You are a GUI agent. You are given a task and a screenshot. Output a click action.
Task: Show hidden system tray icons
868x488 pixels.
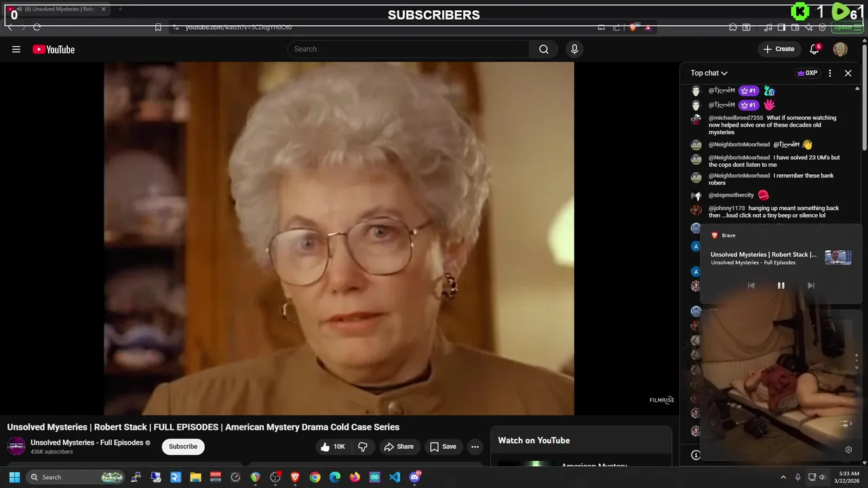pyautogui.click(x=783, y=477)
